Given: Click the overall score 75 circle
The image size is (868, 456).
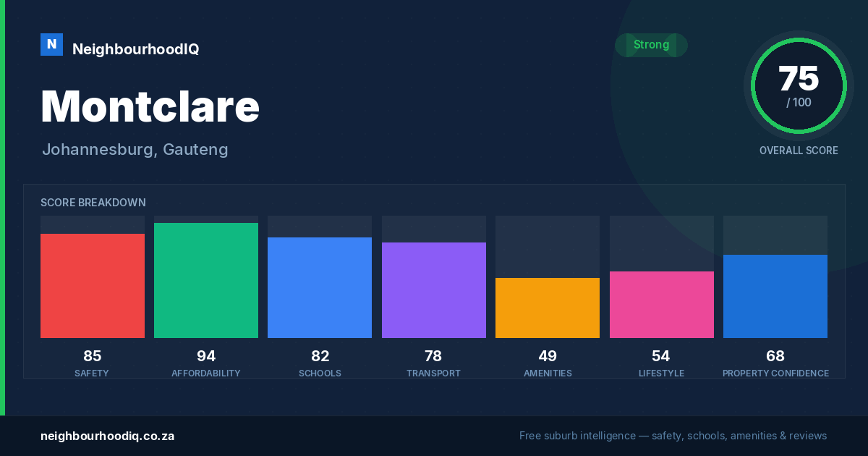Looking at the screenshot, I should coord(799,86).
